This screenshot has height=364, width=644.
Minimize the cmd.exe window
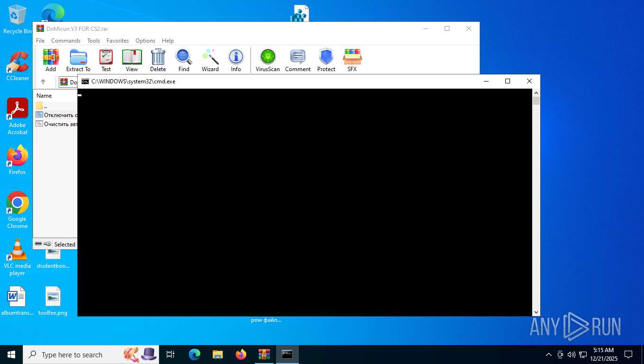point(486,81)
